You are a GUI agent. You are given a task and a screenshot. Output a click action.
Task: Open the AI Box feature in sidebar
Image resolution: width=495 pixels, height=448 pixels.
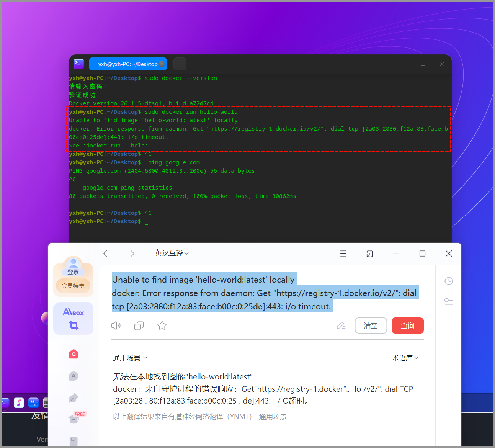point(73,312)
